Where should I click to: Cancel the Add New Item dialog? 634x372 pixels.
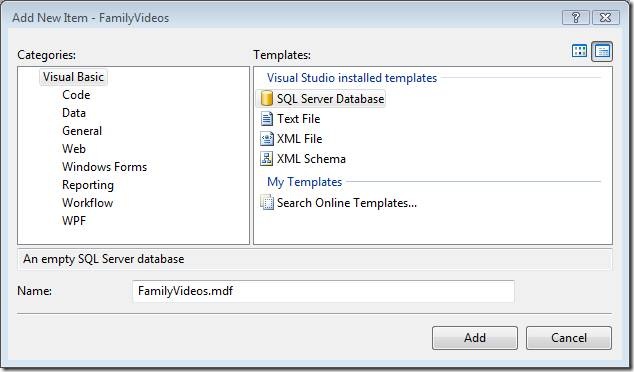(x=568, y=338)
